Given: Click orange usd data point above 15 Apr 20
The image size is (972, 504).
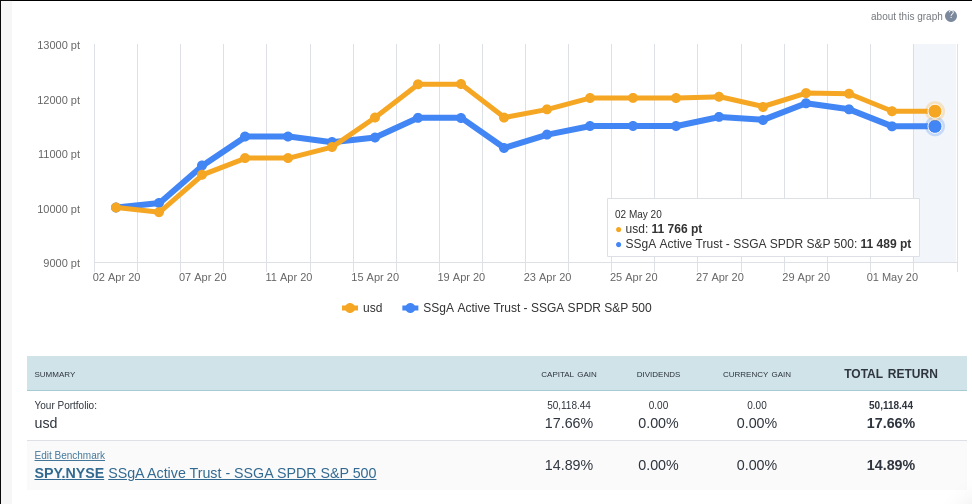Looking at the screenshot, I should pyautogui.click(x=375, y=117).
